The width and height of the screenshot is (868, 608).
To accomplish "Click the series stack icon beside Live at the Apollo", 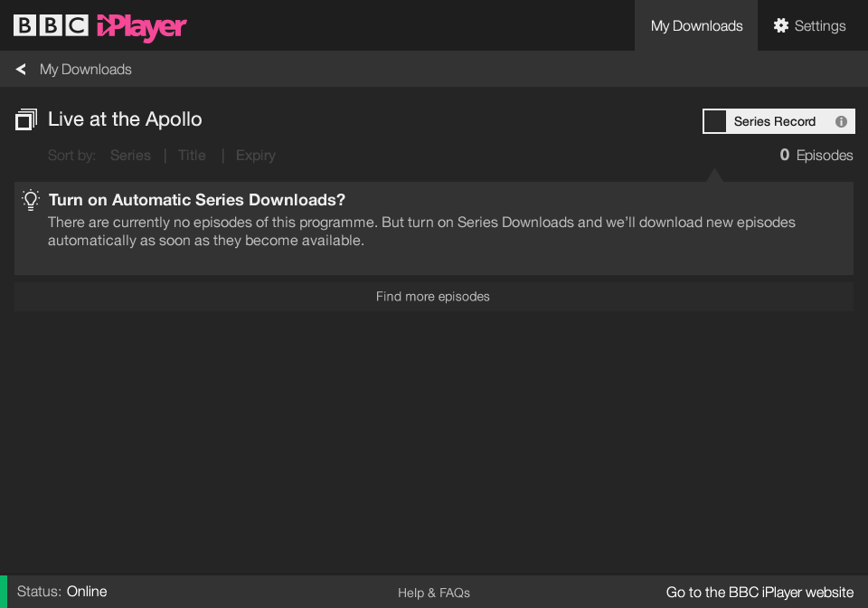I will tap(25, 119).
